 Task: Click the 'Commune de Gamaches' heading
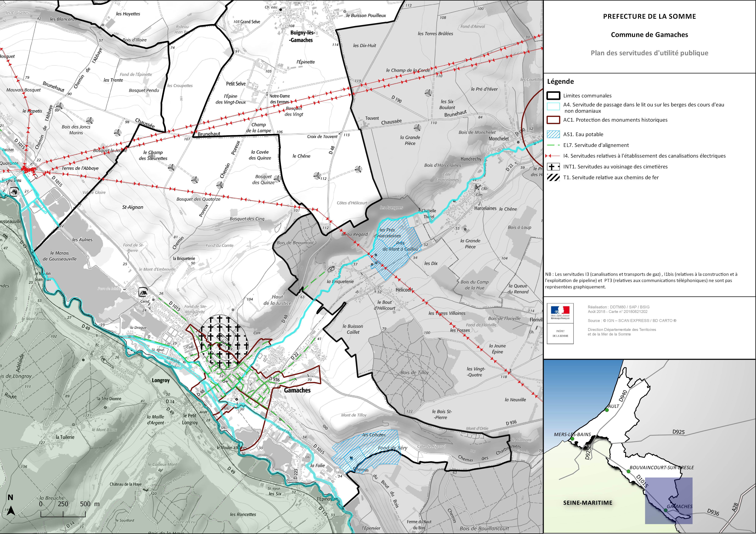[649, 35]
